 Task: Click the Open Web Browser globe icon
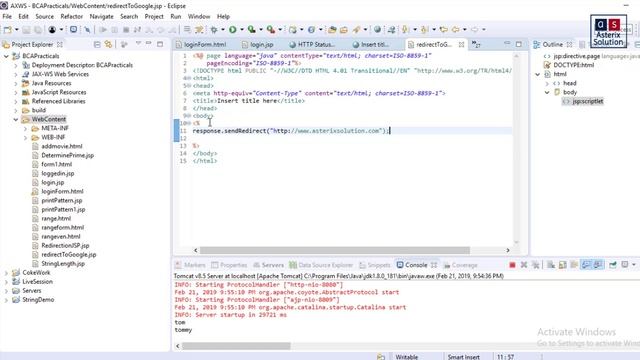(378, 29)
